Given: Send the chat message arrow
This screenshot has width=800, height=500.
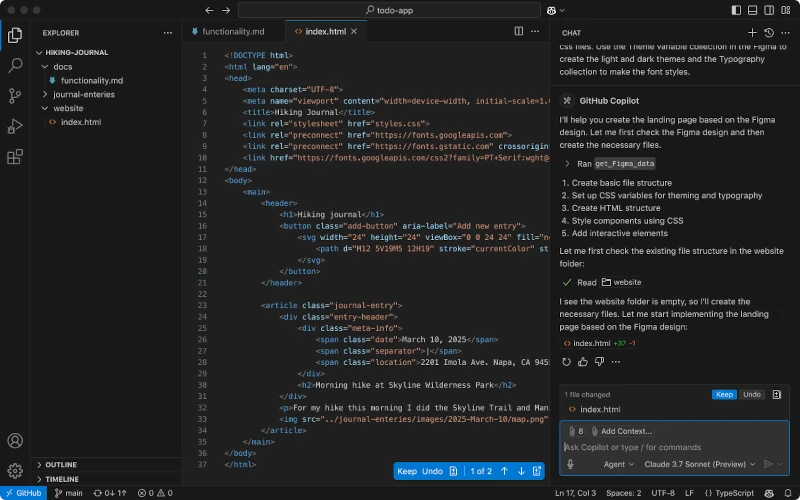Looking at the screenshot, I should (767, 464).
